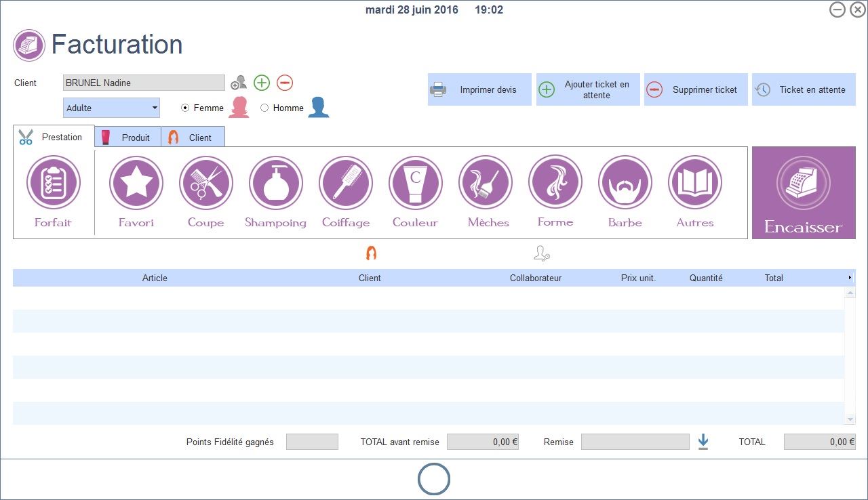The width and height of the screenshot is (868, 500).
Task: Remove client with the red minus icon
Action: 285,83
